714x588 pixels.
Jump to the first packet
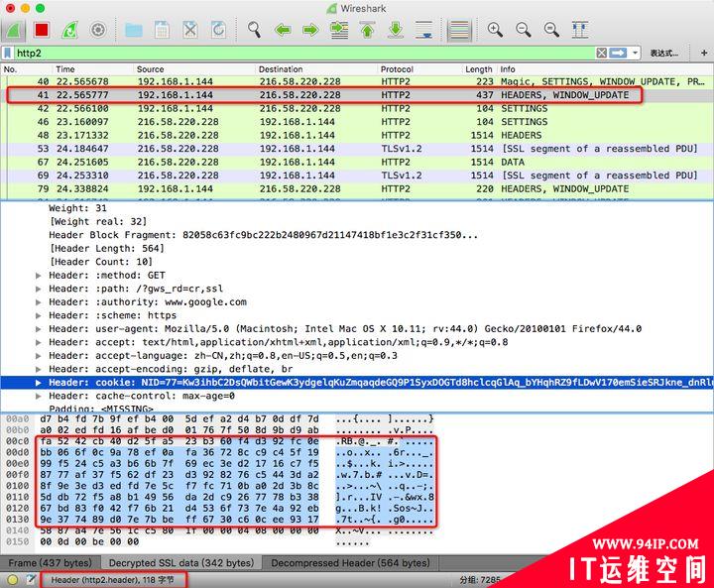click(x=368, y=30)
